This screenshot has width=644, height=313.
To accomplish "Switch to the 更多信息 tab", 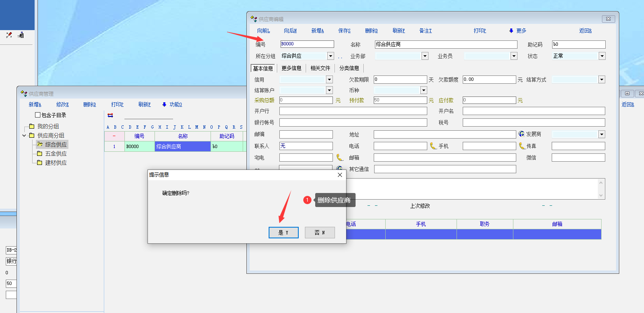I will pos(291,68).
